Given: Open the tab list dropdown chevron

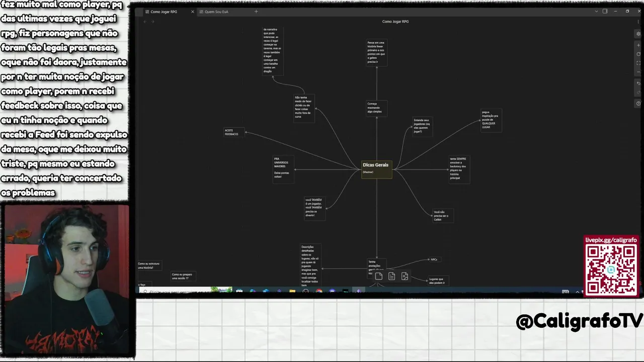Looking at the screenshot, I should click(x=597, y=11).
